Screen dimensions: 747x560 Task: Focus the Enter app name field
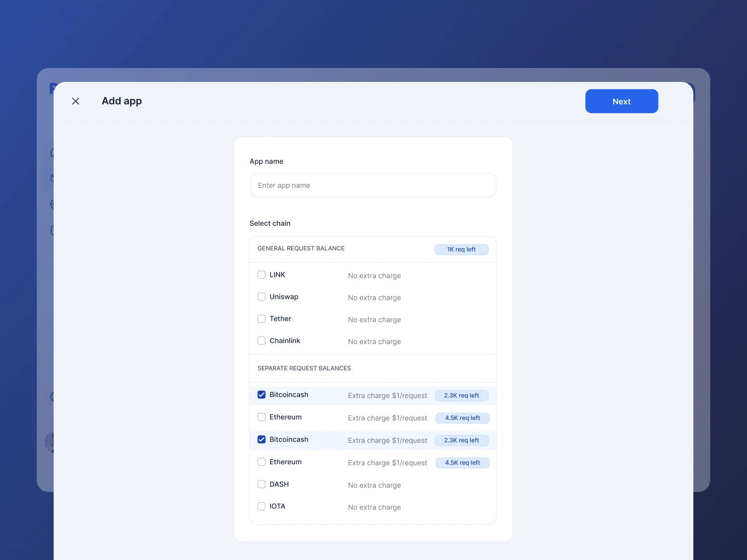click(x=373, y=185)
